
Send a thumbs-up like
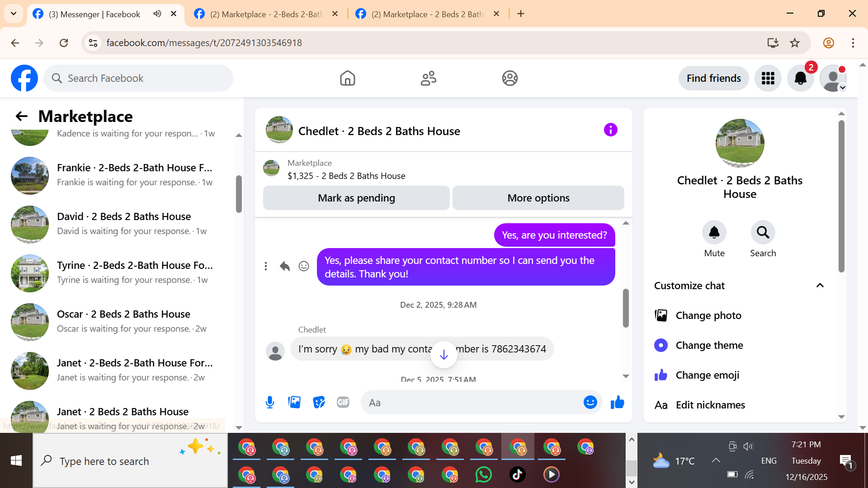[617, 402]
